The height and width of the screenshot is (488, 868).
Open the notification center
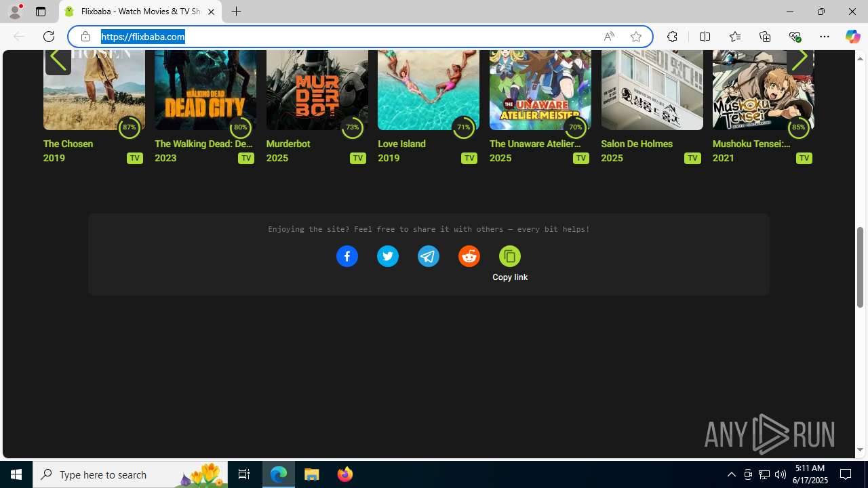846,474
